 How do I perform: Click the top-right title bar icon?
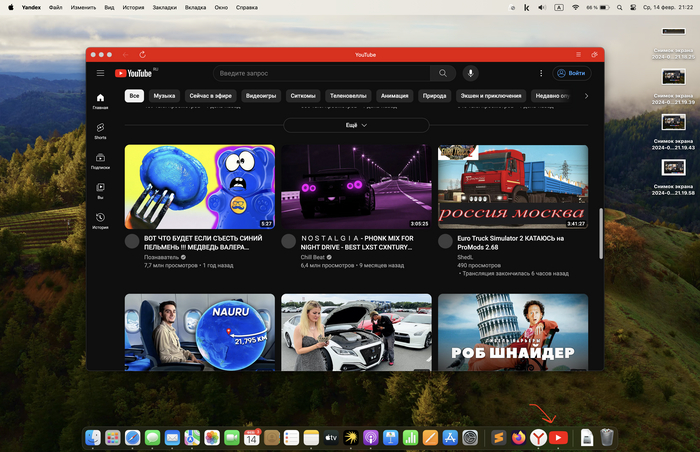(x=595, y=54)
